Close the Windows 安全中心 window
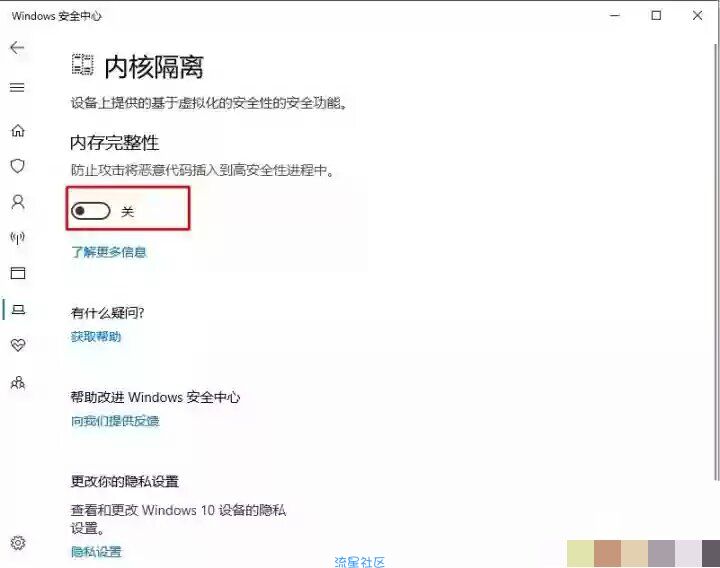The height and width of the screenshot is (568, 720). [698, 16]
